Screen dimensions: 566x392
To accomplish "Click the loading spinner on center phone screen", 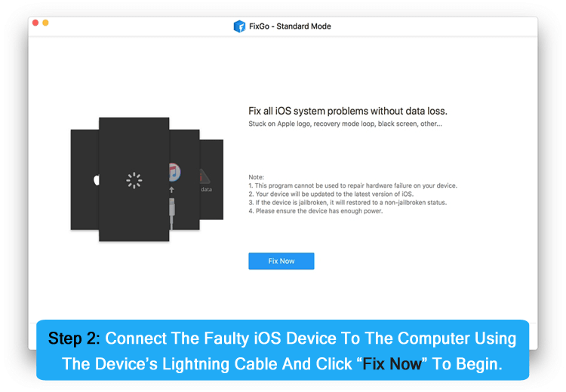I will tap(134, 179).
